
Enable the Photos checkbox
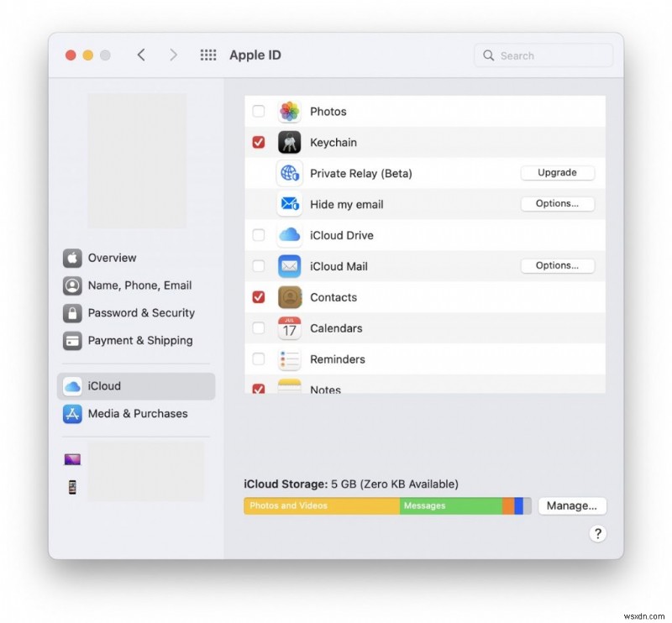coord(259,111)
